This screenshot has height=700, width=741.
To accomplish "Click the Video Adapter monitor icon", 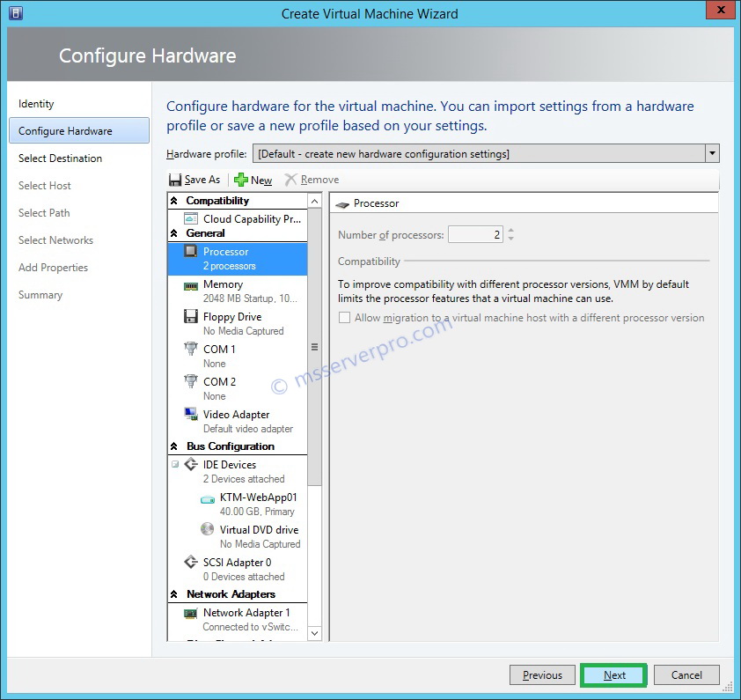I will point(191,414).
